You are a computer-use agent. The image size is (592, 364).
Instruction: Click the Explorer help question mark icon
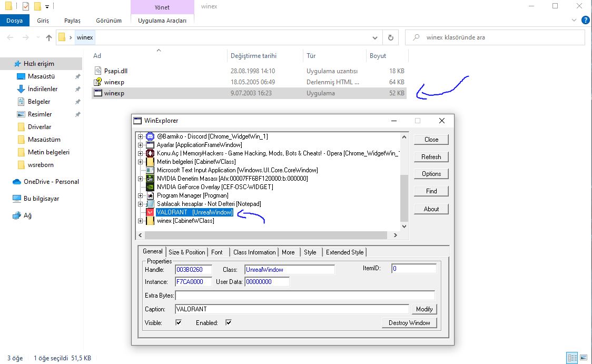[x=586, y=21]
